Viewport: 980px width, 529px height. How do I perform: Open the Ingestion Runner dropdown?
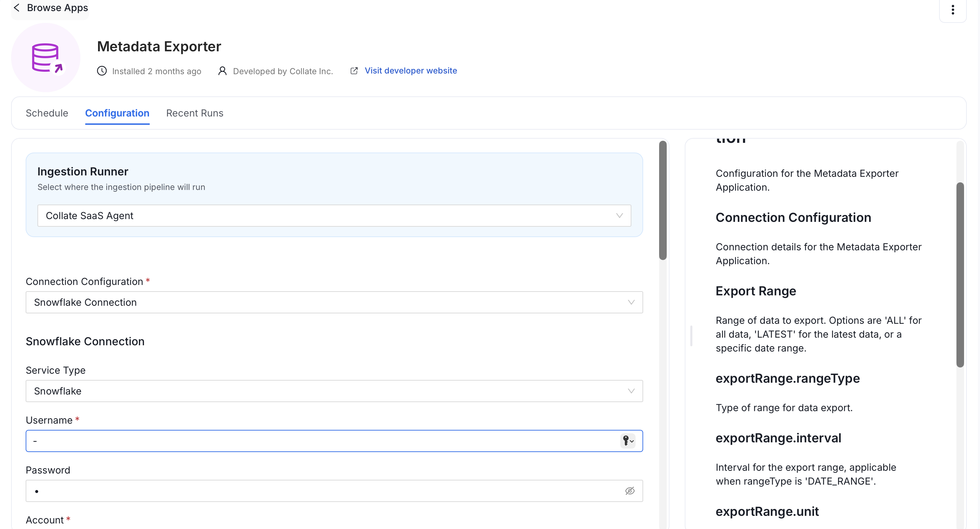(334, 215)
